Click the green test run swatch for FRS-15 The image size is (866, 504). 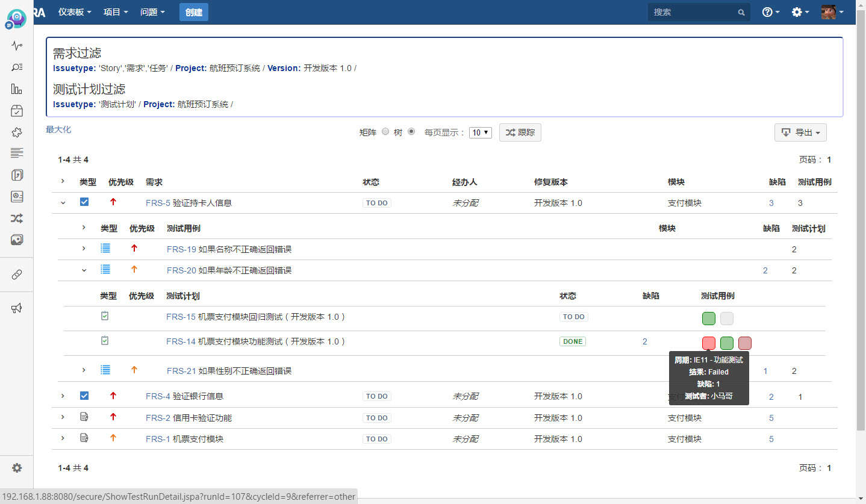(709, 319)
